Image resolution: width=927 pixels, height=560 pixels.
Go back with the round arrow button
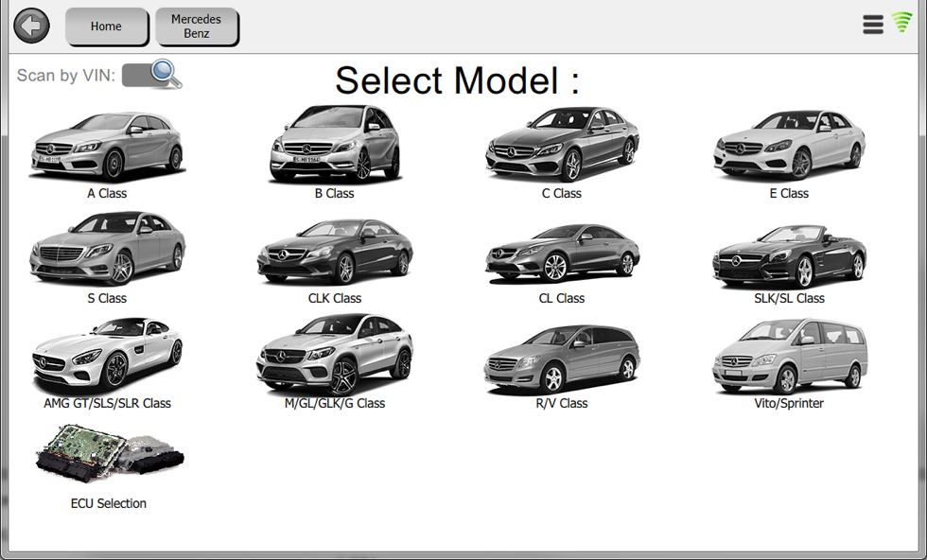[x=31, y=26]
